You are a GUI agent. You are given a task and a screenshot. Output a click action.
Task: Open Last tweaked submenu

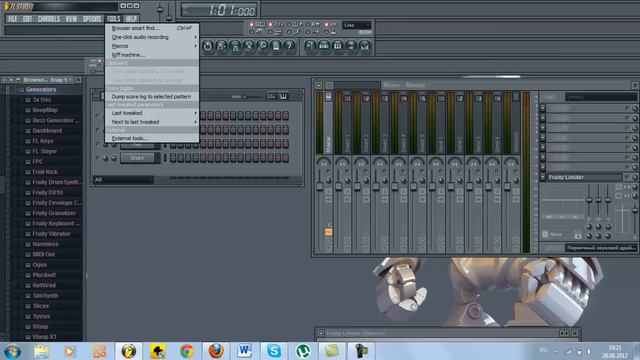click(152, 113)
